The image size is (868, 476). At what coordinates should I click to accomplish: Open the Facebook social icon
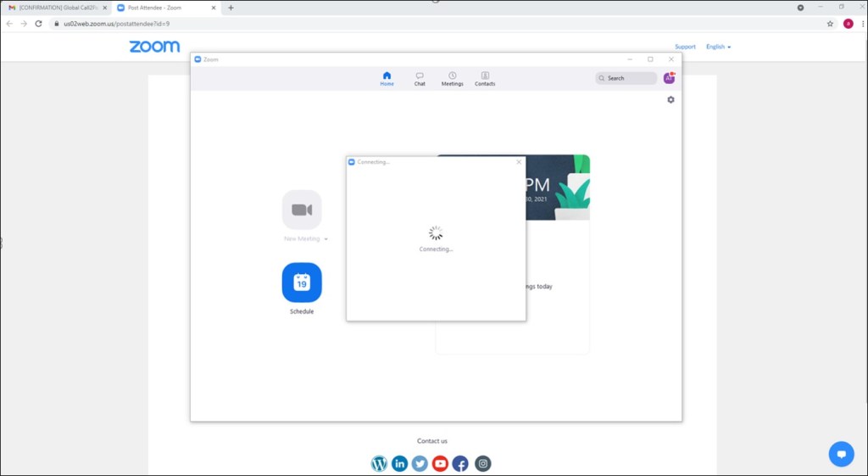(x=460, y=463)
